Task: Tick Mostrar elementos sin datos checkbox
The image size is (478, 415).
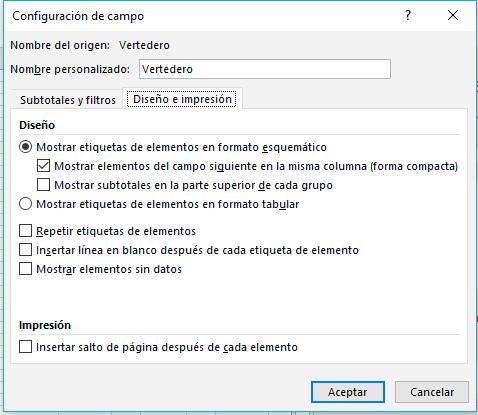Action: [26, 269]
